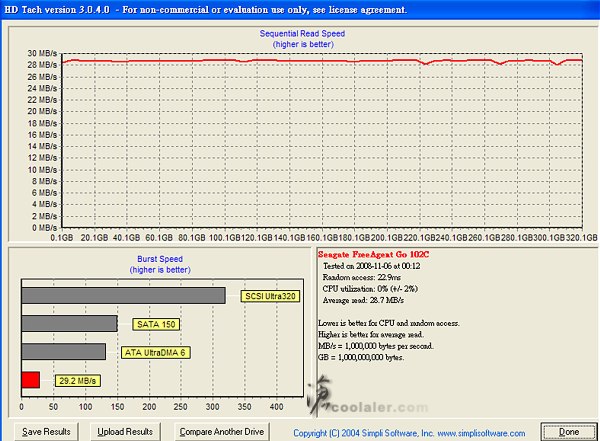Click the Done button
The width and height of the screenshot is (600, 441).
[x=569, y=432]
